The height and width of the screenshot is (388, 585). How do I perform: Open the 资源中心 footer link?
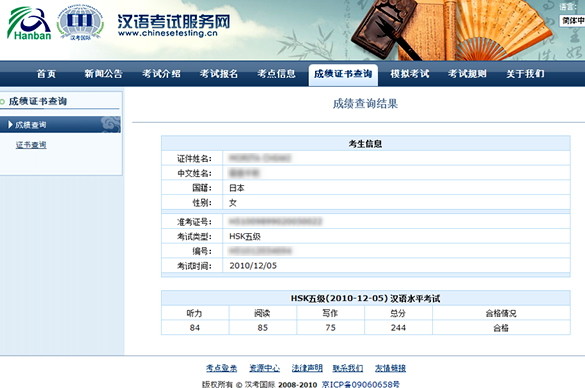265,368
